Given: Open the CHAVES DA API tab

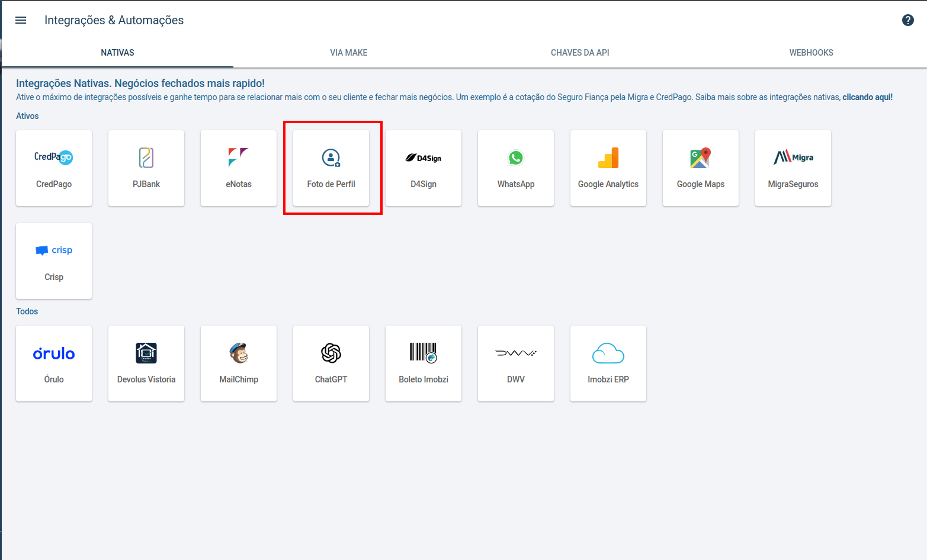Looking at the screenshot, I should point(580,53).
